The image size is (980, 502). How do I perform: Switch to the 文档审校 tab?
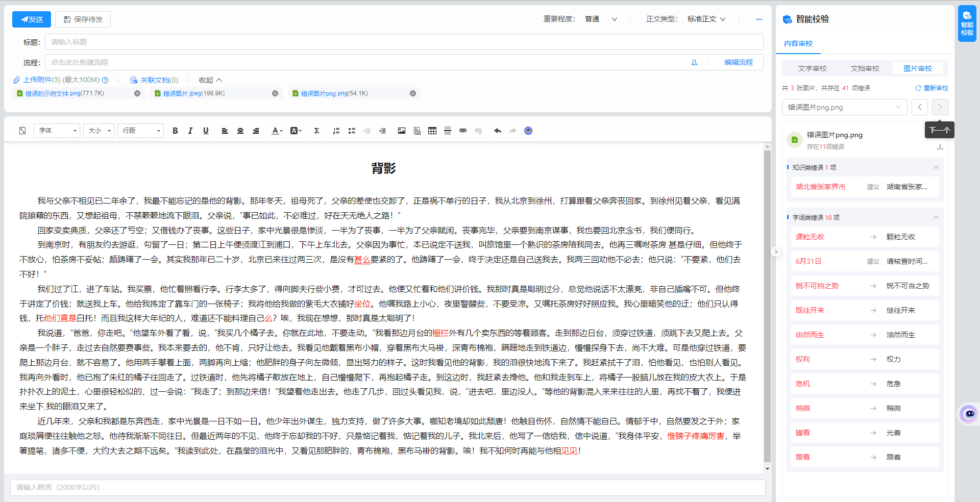pos(865,68)
